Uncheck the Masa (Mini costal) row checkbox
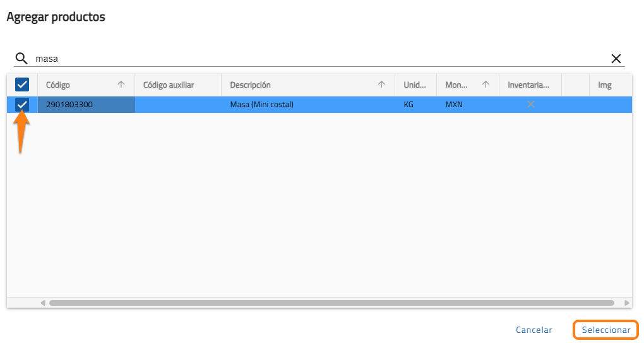 coord(22,105)
